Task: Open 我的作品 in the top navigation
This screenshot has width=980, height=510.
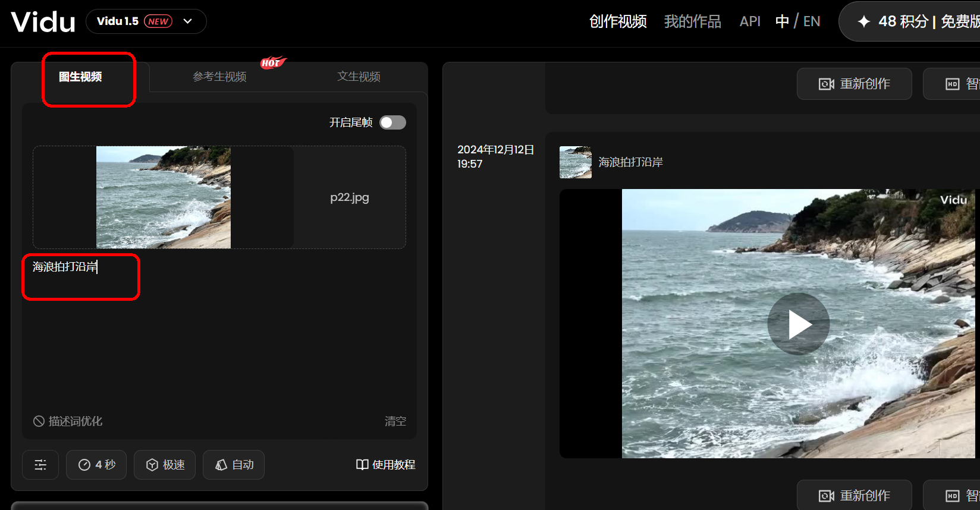Action: [693, 21]
